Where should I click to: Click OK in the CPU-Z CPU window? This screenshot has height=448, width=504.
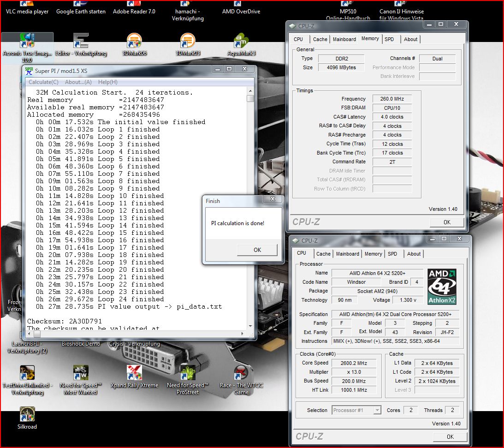click(450, 437)
